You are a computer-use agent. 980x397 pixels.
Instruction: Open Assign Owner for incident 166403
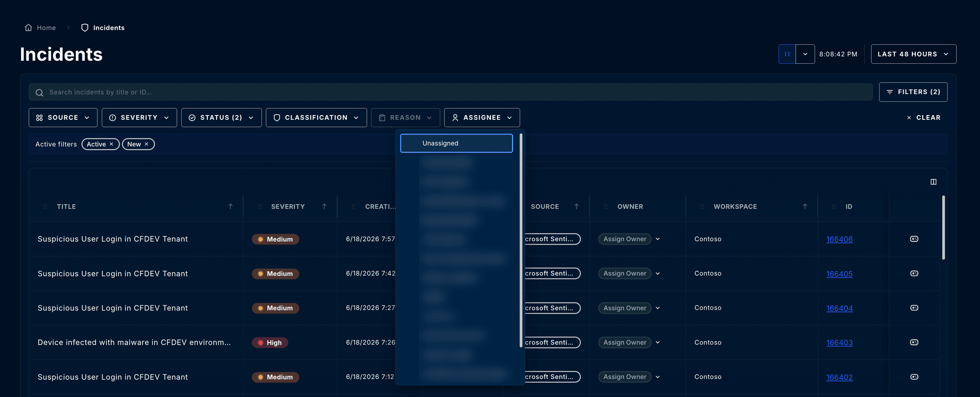click(629, 342)
